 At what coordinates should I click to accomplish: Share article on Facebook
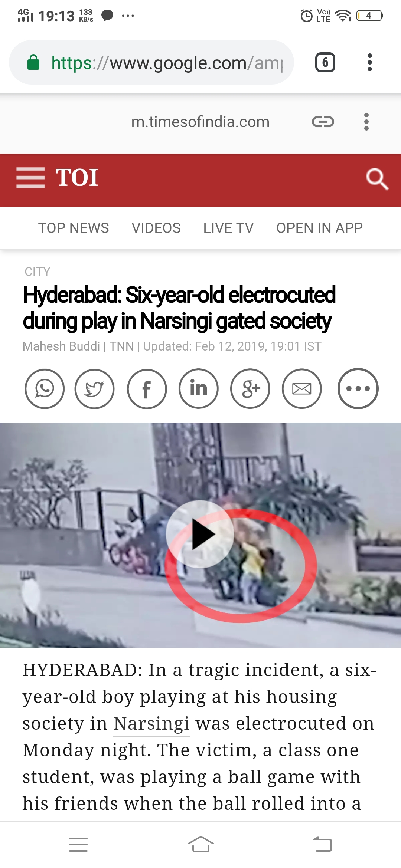coord(147,389)
